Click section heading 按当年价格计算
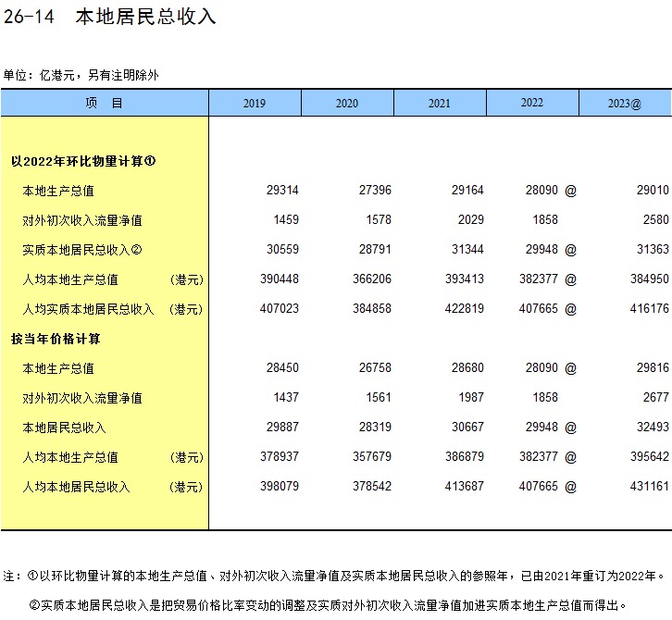The image size is (672, 620). (x=56, y=339)
